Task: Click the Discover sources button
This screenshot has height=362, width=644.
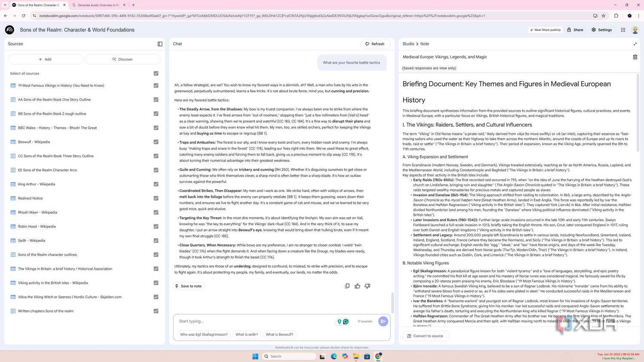Action: point(123,59)
